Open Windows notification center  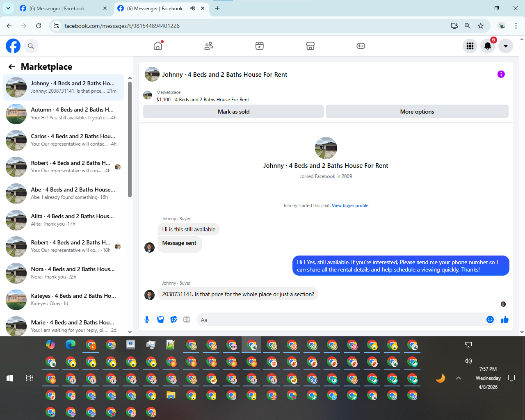point(511,378)
